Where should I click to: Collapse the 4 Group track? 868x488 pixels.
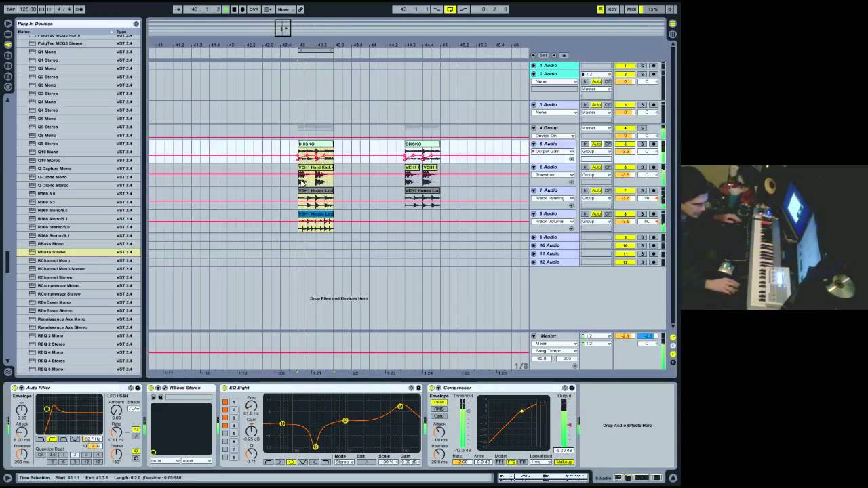(534, 128)
